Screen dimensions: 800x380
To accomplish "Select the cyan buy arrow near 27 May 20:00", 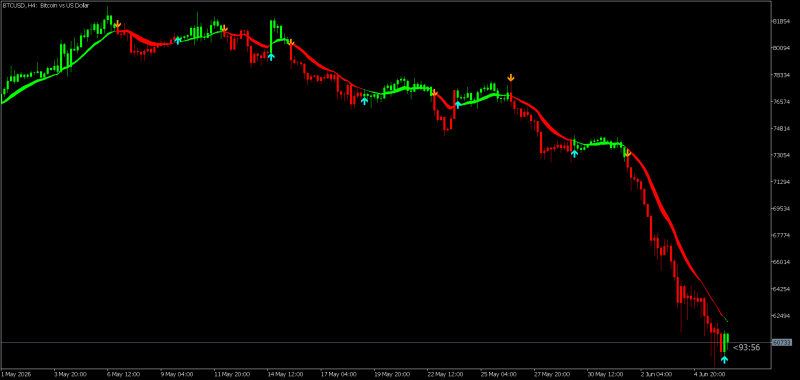I will [x=574, y=154].
